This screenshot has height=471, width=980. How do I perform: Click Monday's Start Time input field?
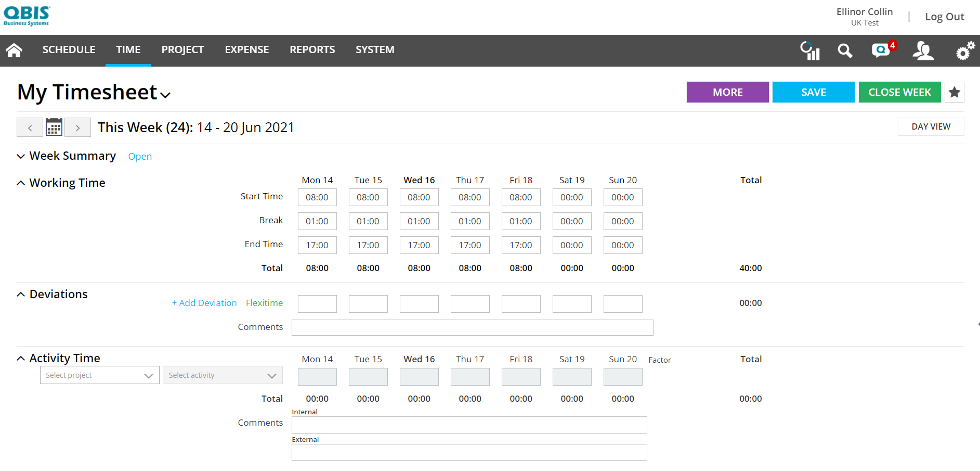317,197
